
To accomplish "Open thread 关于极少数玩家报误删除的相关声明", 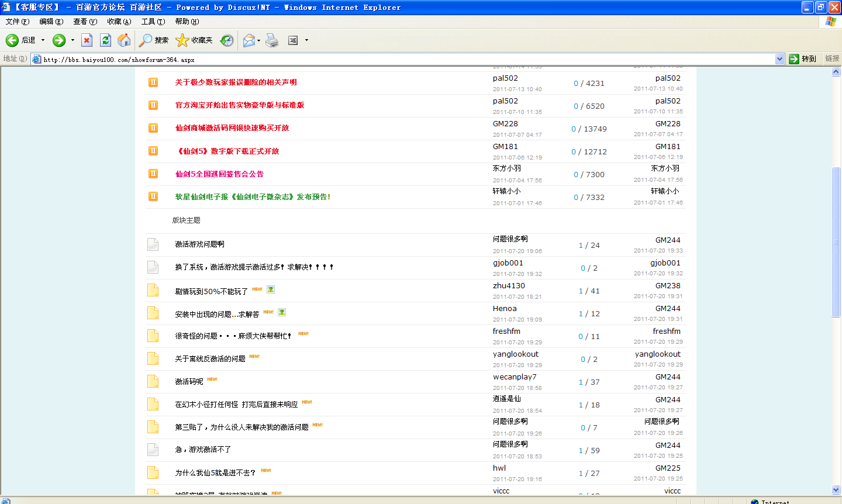I will tap(236, 82).
